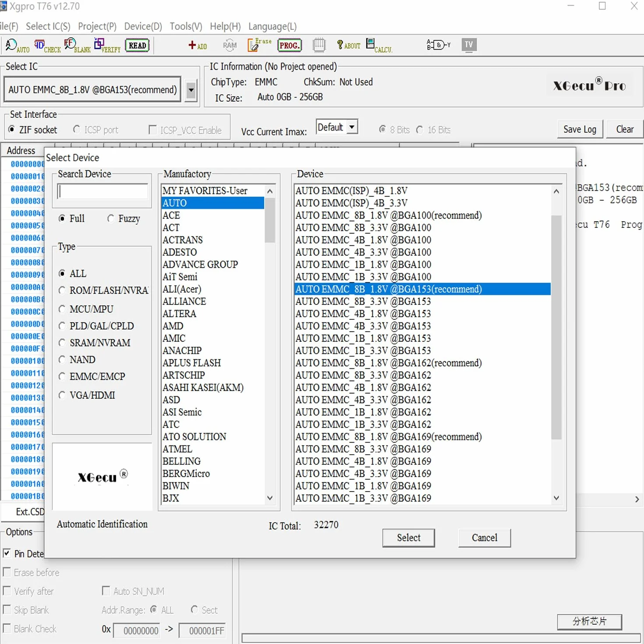Open the Select IC(S) menu
The width and height of the screenshot is (644, 644).
[x=48, y=26]
